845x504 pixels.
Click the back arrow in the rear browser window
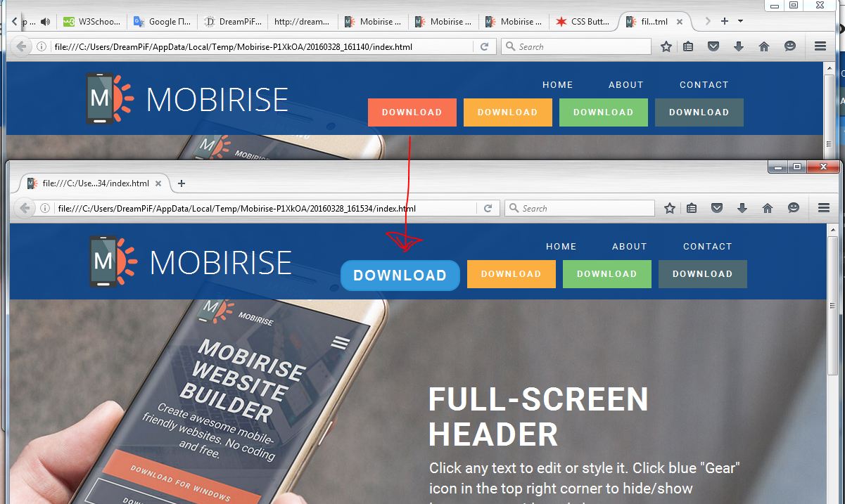[x=22, y=46]
